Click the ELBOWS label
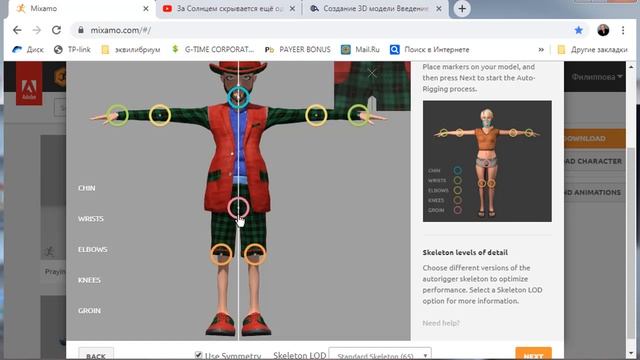Viewport: 640px width, 360px height. coord(93,249)
